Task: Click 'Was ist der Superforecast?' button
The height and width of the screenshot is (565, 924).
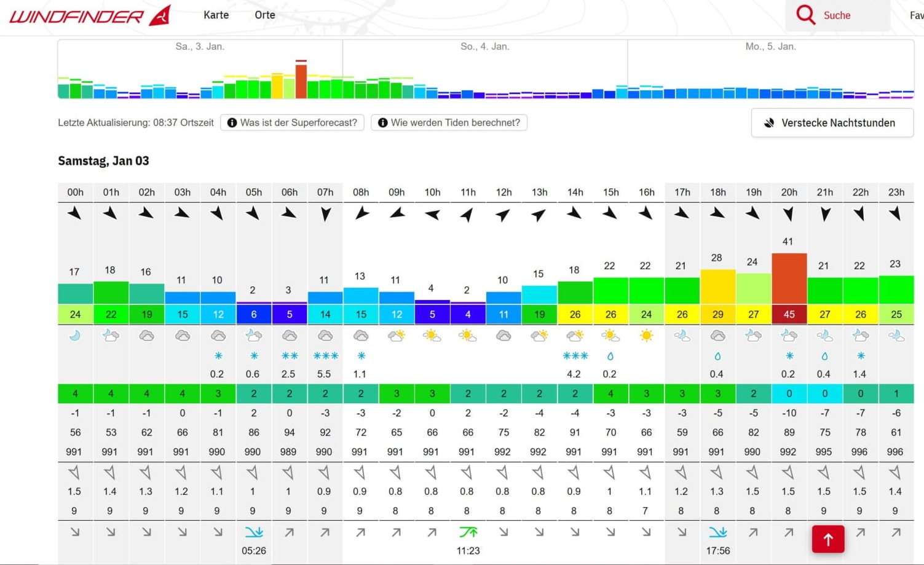Action: pyautogui.click(x=293, y=123)
